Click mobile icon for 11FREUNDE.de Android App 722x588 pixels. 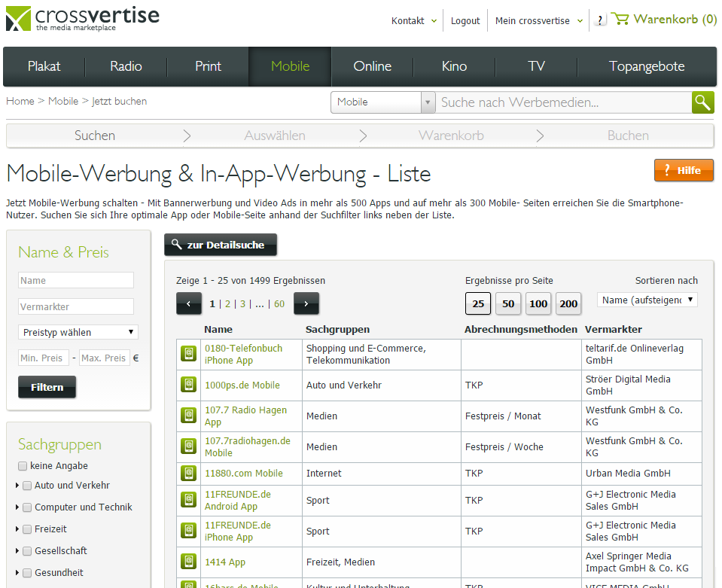click(189, 500)
